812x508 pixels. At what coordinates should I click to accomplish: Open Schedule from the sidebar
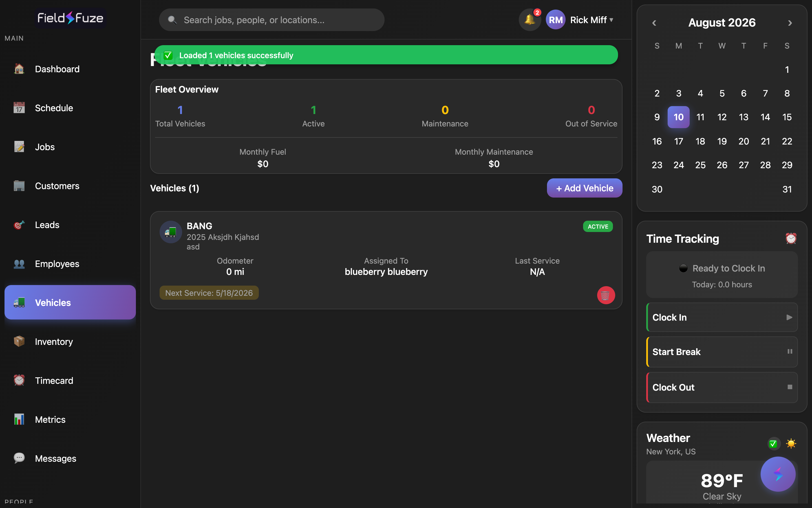click(x=70, y=108)
